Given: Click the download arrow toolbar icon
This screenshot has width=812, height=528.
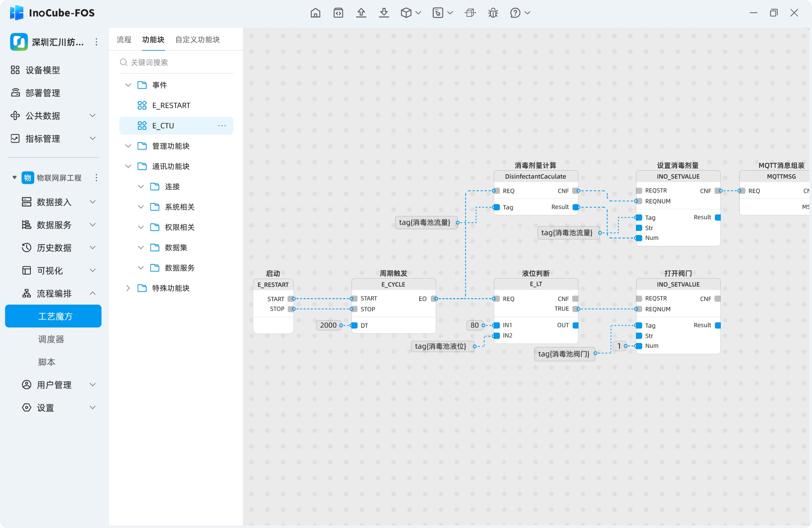Looking at the screenshot, I should (384, 13).
